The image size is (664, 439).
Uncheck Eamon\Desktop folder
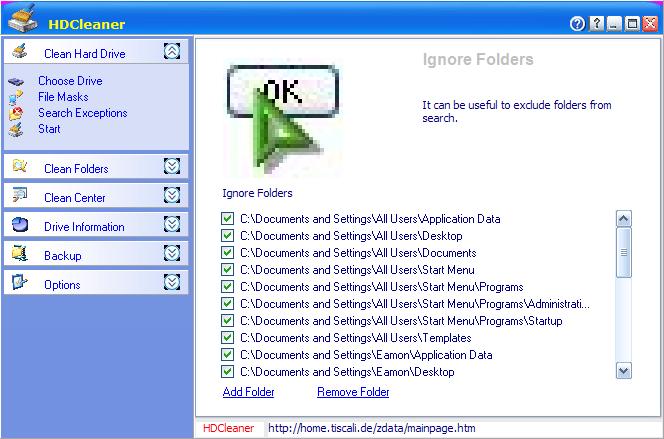pos(227,372)
